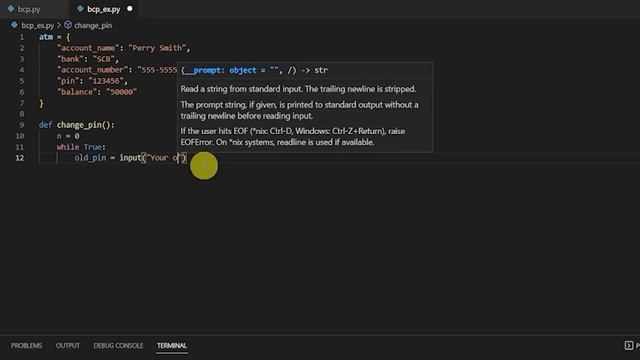Select the bcp_ex.py editor tab
Image resolution: width=640 pixels, height=360 pixels.
pos(103,9)
